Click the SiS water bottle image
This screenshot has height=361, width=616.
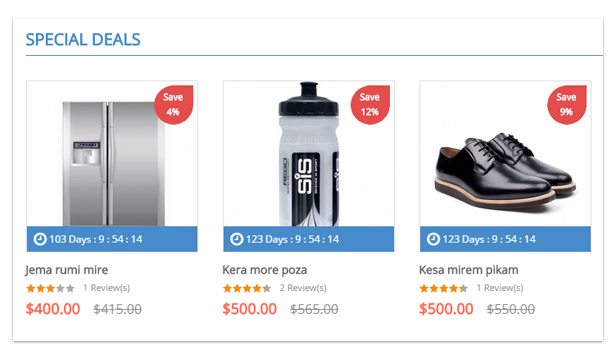(x=309, y=154)
